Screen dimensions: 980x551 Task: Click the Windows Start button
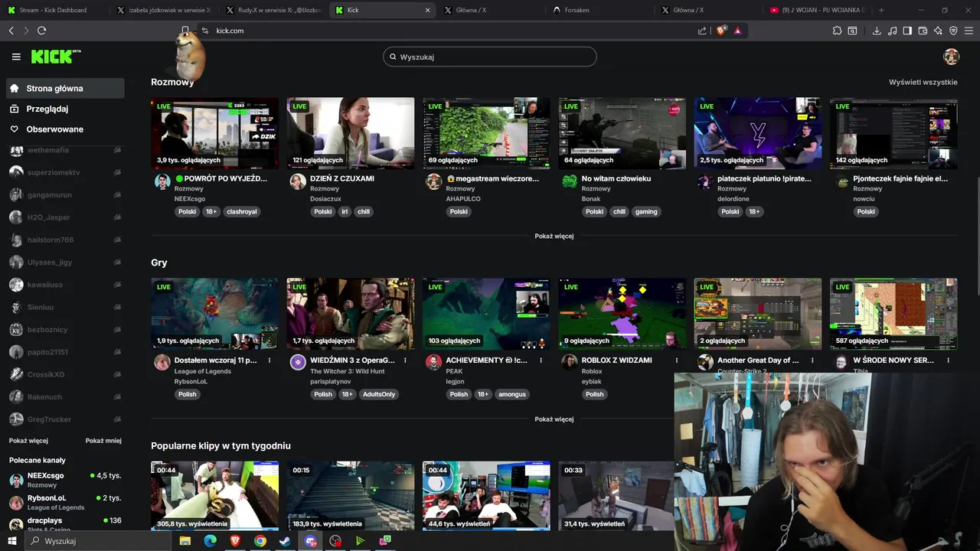click(x=11, y=540)
